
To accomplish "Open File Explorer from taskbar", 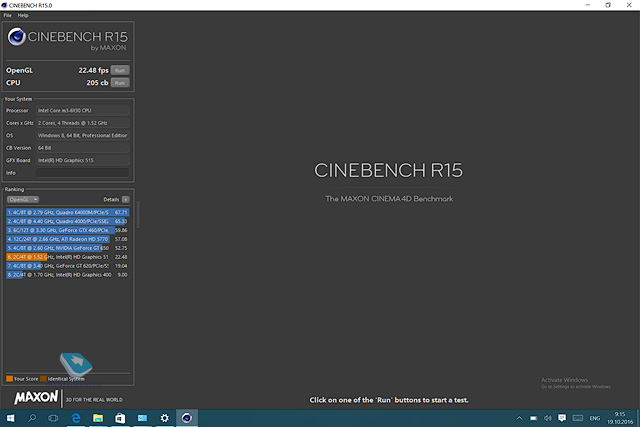I will tap(98, 418).
